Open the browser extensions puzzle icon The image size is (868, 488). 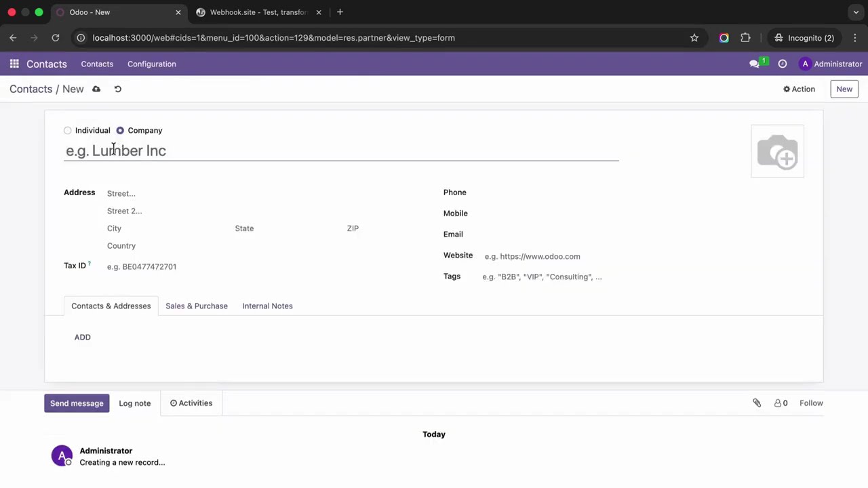click(745, 38)
